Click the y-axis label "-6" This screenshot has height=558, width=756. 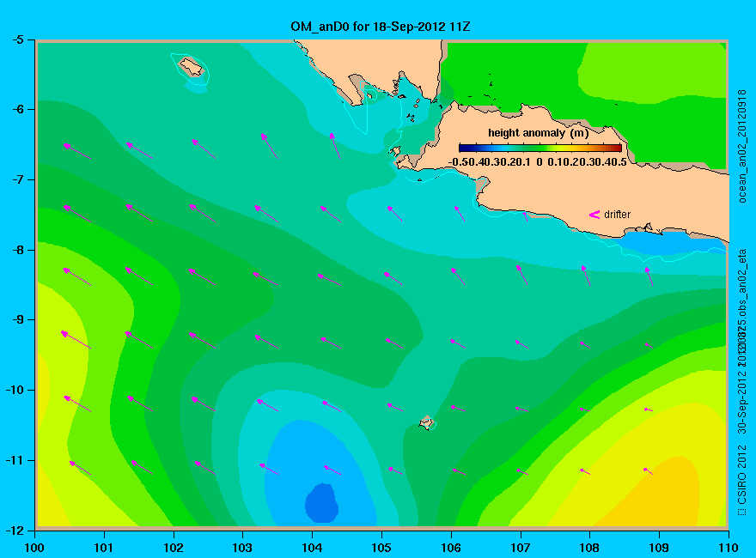coord(17,109)
